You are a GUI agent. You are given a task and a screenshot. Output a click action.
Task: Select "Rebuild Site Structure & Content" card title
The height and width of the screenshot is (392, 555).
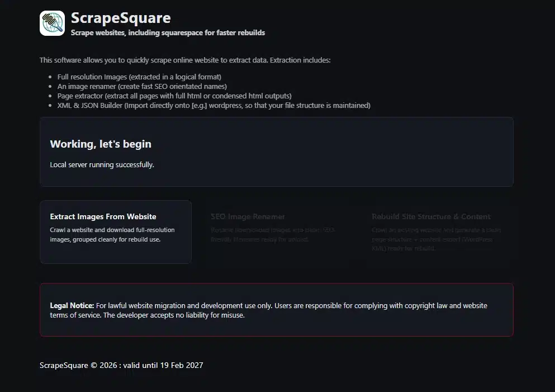(431, 216)
